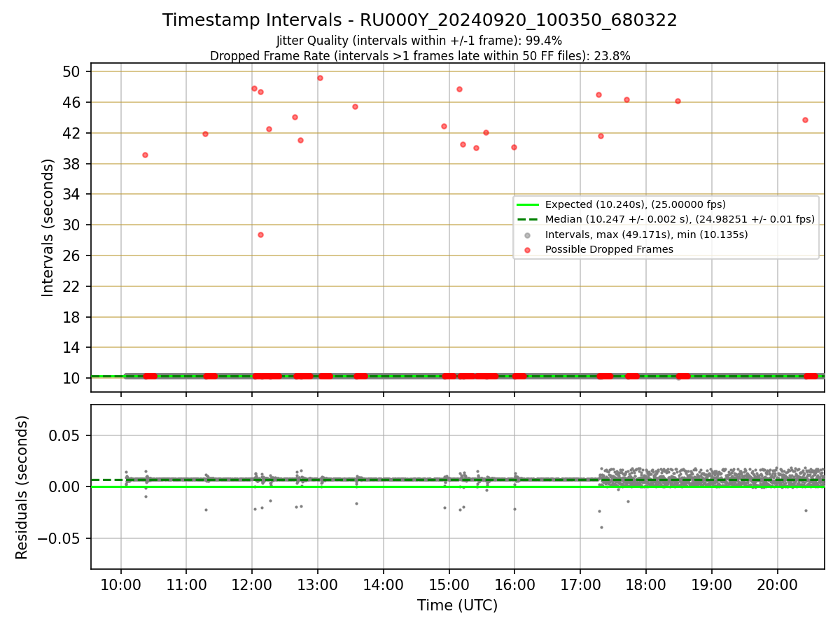Select the Jitter Quality 99.4% subtitle
840x630 pixels.
(419, 41)
